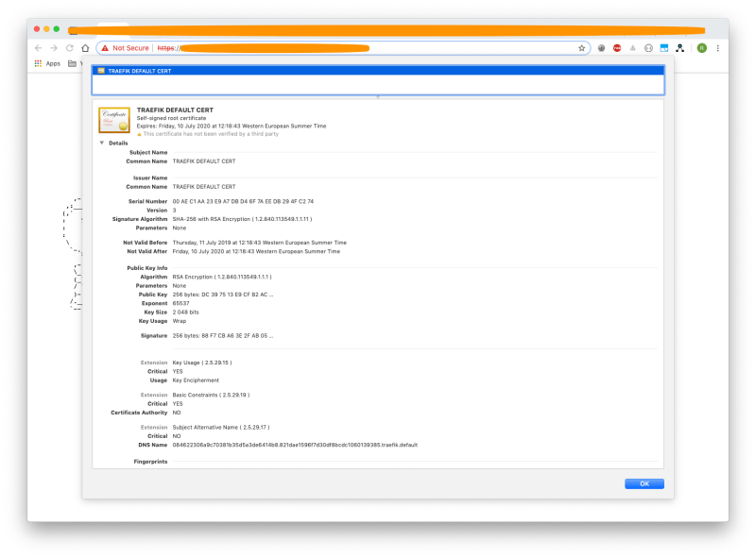The height and width of the screenshot is (558, 756).
Task: Reload the current page
Action: coord(72,45)
